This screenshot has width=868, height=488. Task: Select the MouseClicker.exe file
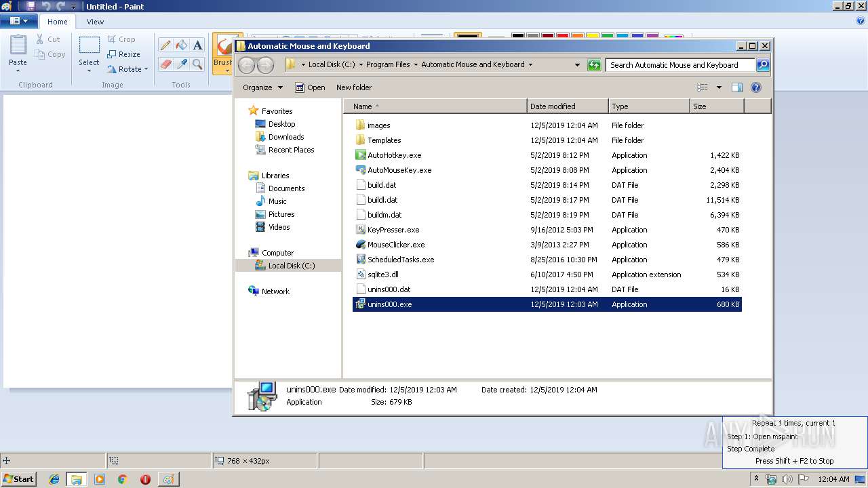tap(547, 245)
